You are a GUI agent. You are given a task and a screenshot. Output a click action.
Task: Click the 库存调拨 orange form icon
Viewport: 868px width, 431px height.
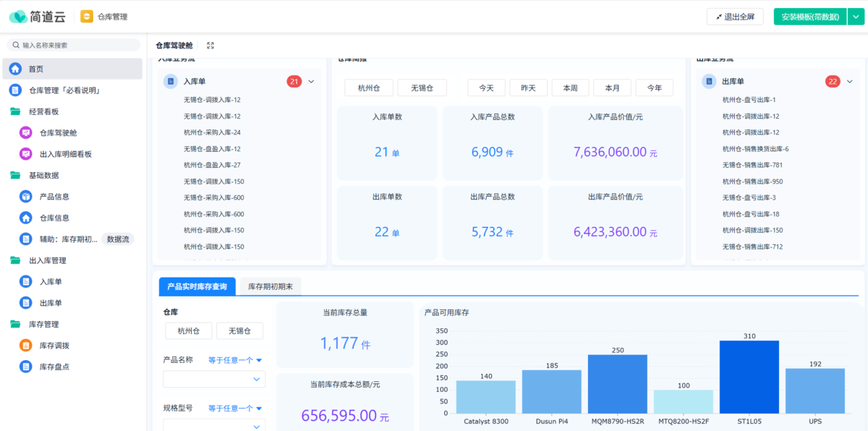click(25, 346)
